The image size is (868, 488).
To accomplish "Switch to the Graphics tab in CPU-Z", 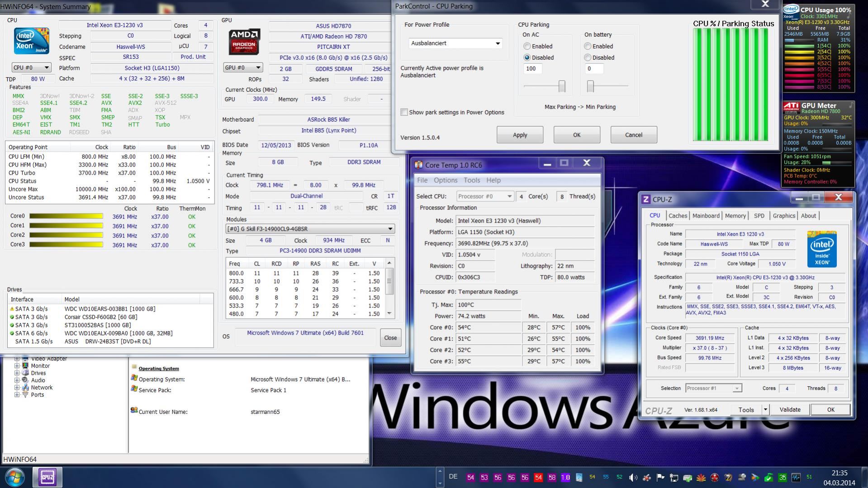I will (783, 216).
